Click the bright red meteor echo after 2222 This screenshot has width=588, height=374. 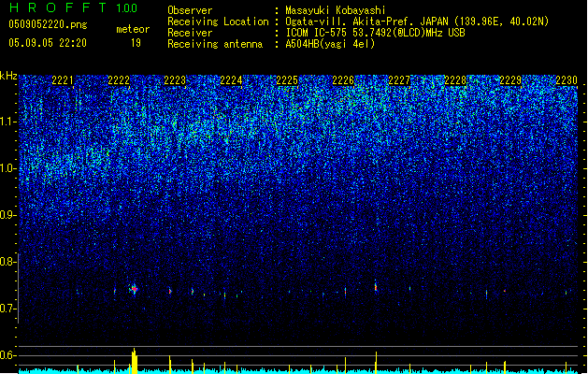click(x=135, y=289)
